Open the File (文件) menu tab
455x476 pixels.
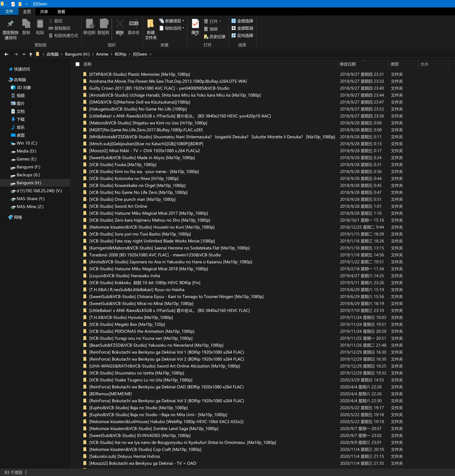tap(9, 11)
